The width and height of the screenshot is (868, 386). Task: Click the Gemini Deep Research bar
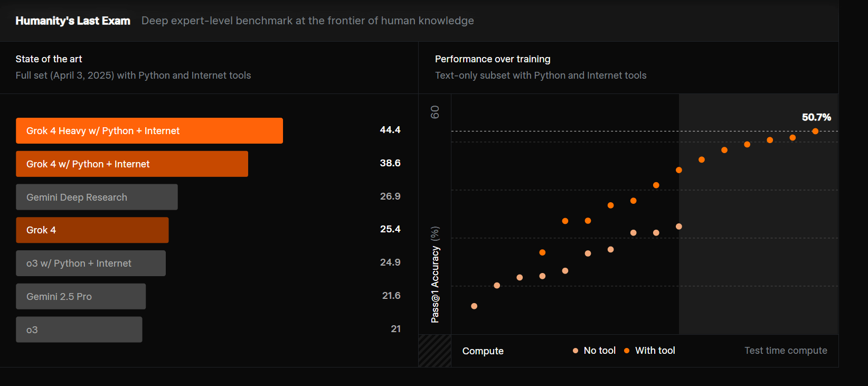(x=97, y=197)
